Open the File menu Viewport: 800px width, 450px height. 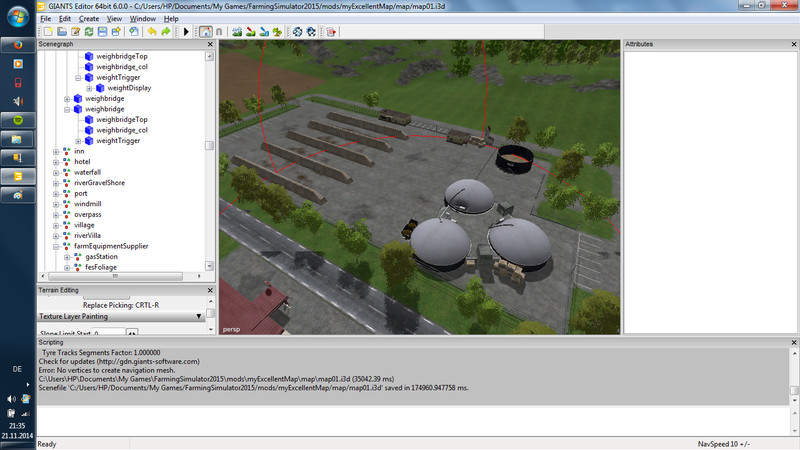(x=45, y=18)
